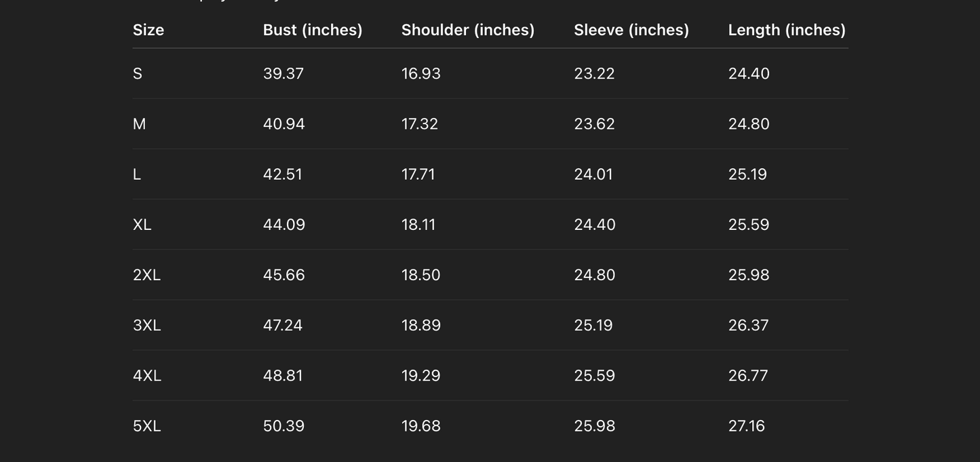Select the L size row label
Image resolution: width=980 pixels, height=462 pixels.
(137, 174)
